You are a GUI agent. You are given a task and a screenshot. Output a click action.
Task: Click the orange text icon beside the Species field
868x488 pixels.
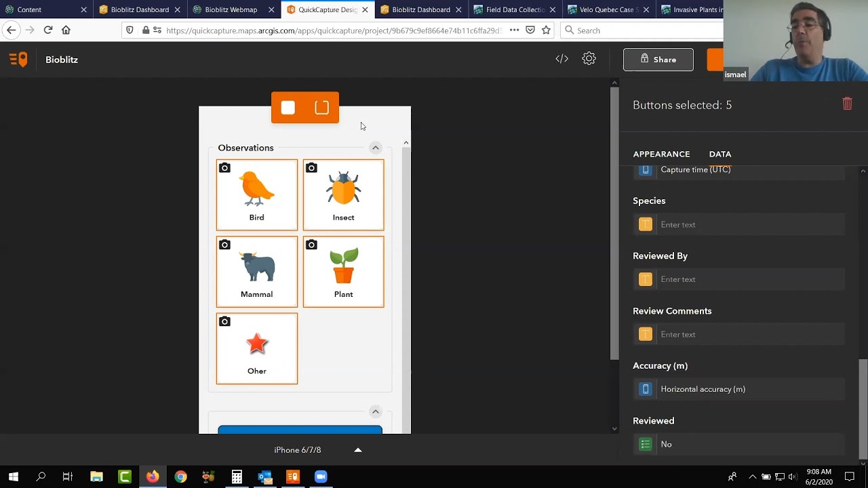click(646, 224)
